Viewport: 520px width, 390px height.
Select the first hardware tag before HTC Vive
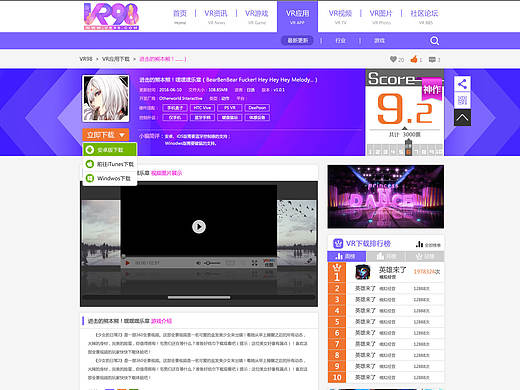[175, 108]
